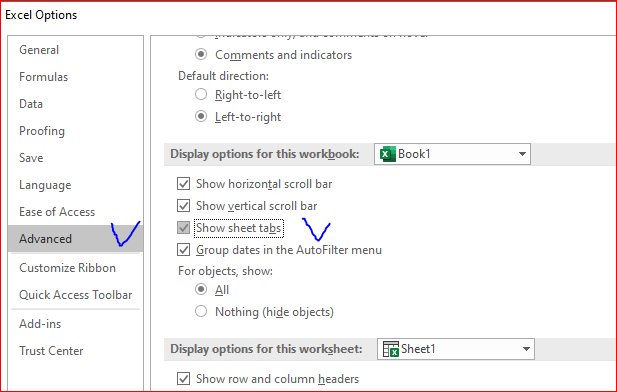Toggle Group dates in AutoFilter menu

(183, 250)
